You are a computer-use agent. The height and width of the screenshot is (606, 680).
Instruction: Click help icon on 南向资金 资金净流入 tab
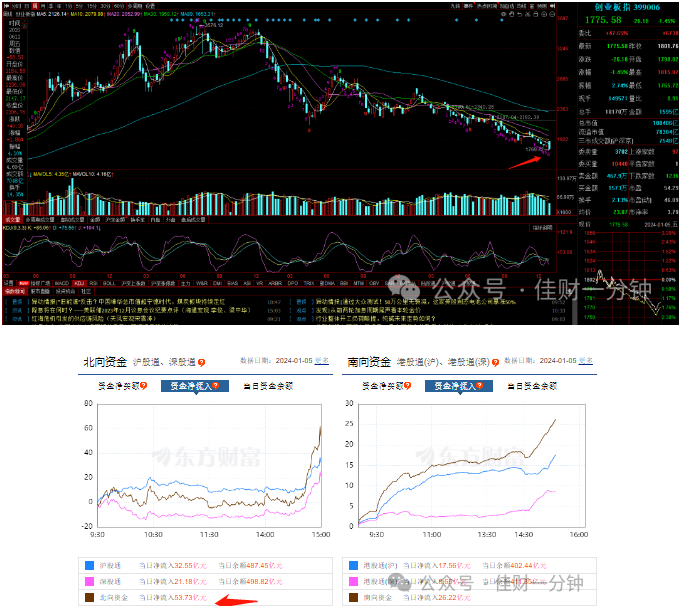point(480,386)
